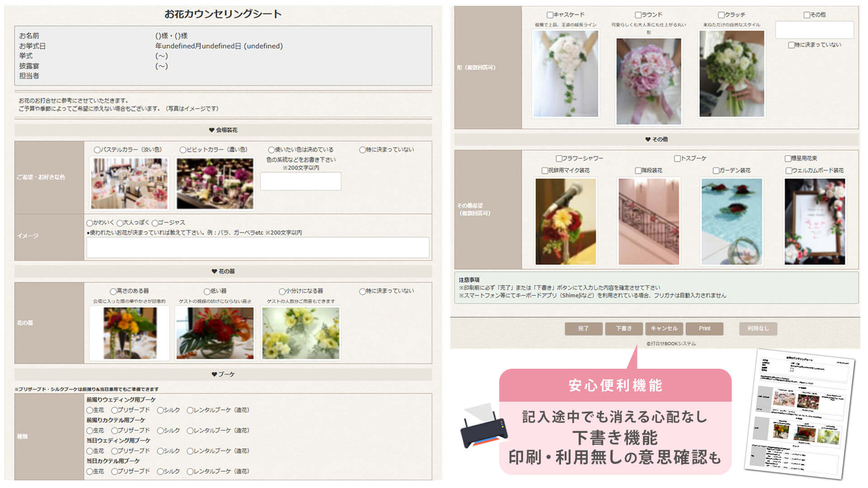The width and height of the screenshot is (868, 488).
Task: Choose 低い器 radio option
Action: point(207,291)
